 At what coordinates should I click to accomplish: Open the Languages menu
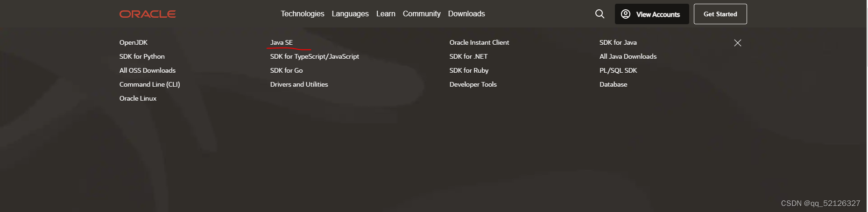coord(350,14)
